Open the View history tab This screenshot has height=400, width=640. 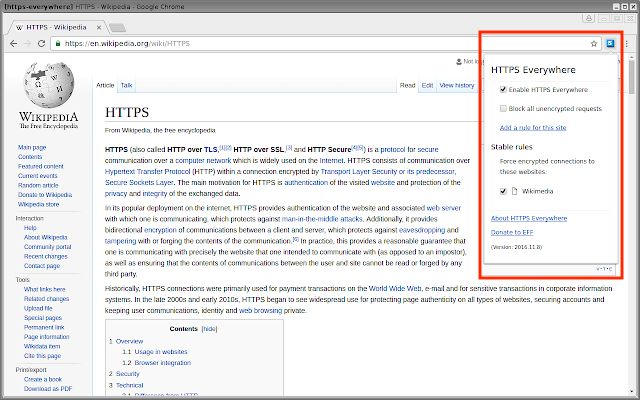tap(456, 86)
